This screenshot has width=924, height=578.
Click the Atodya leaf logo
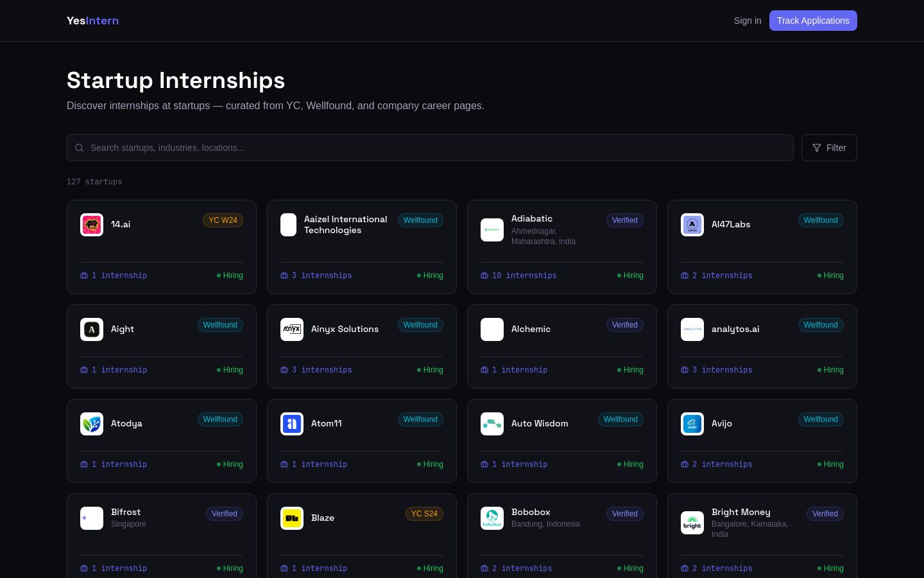pos(92,424)
